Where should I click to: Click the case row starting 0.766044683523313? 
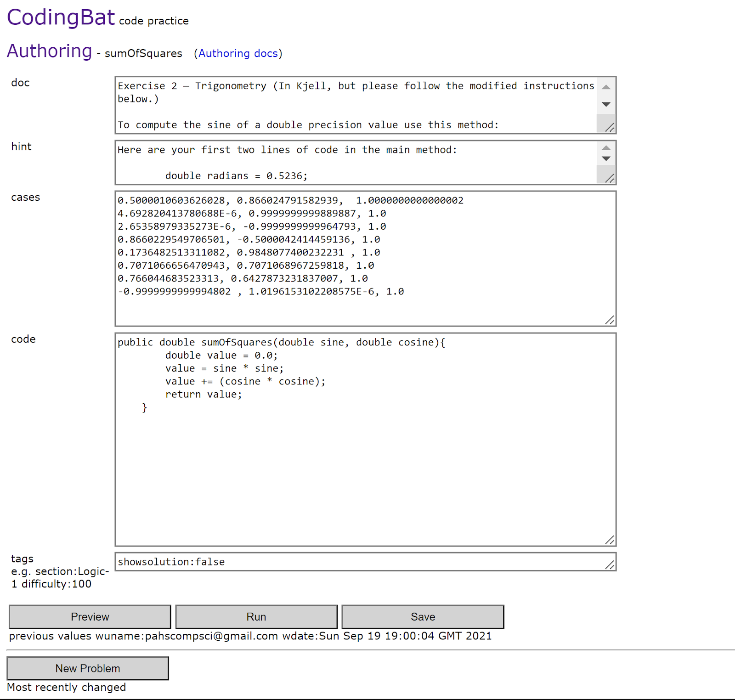[243, 278]
